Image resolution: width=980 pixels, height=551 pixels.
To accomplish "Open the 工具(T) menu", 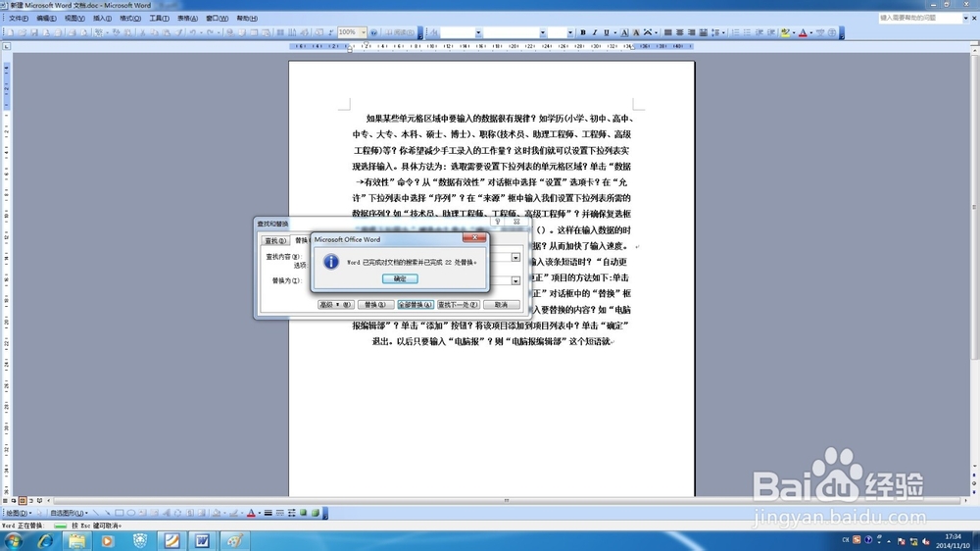I will click(x=159, y=18).
